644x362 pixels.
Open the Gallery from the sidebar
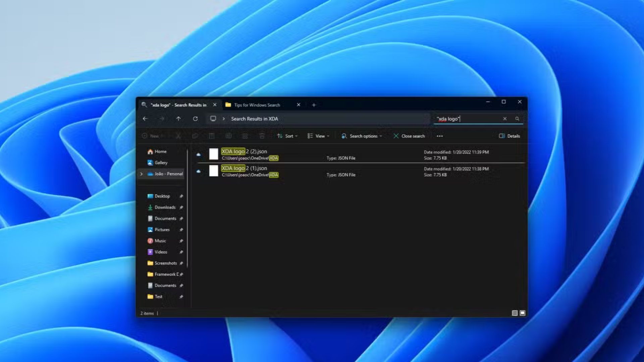[x=161, y=163]
